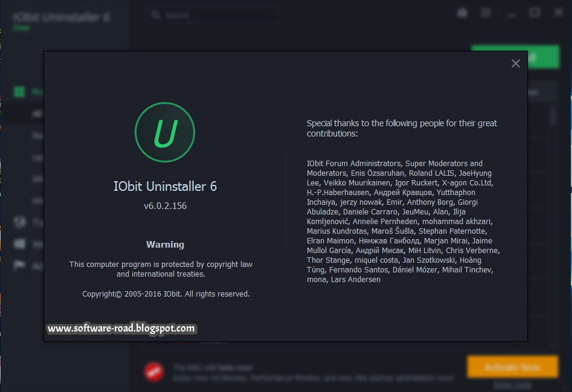The image size is (572, 392).
Task: Choose the third sub-item under Programs
Action: [x=36, y=157]
